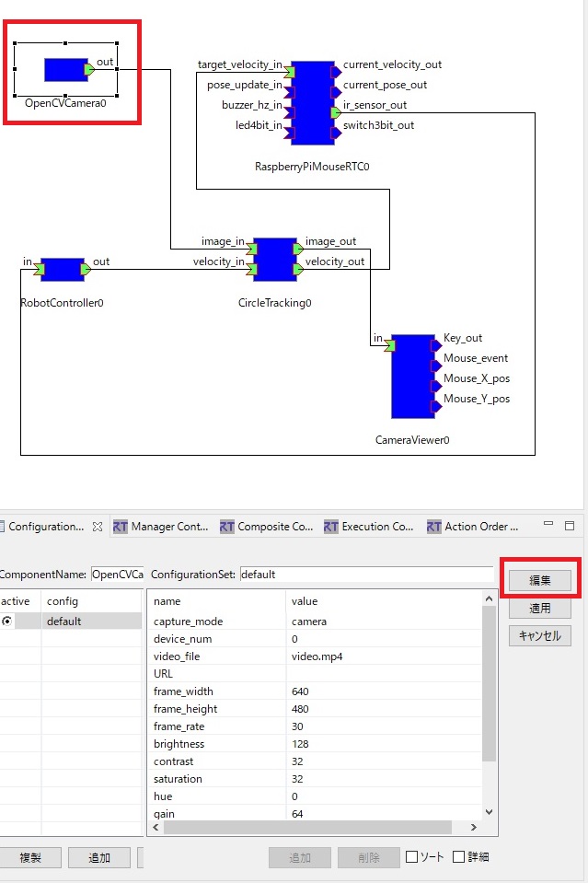Viewport: 588px width, 883px height.
Task: Select the RobotController0 component block
Action: [62, 270]
